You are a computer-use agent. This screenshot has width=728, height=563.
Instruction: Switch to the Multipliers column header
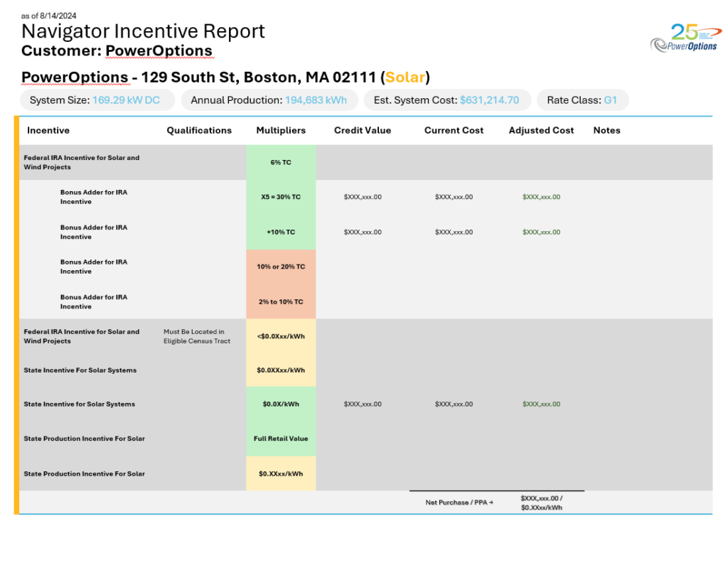pos(281,130)
